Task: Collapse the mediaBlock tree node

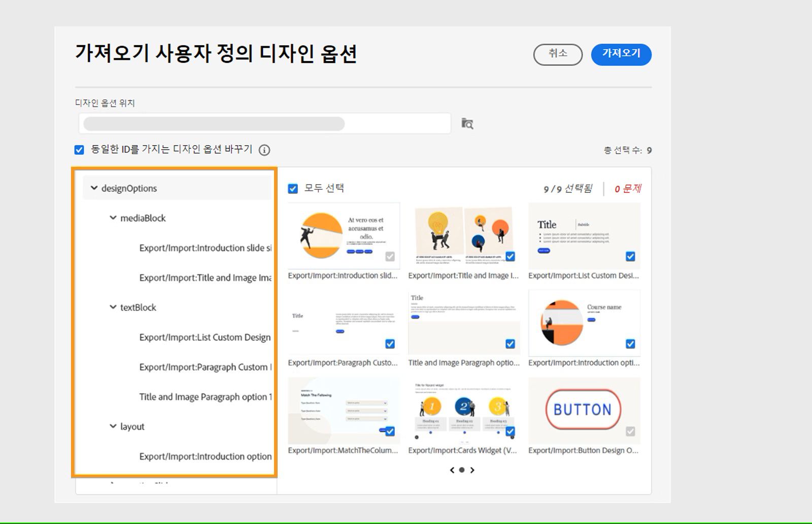Action: pos(112,218)
